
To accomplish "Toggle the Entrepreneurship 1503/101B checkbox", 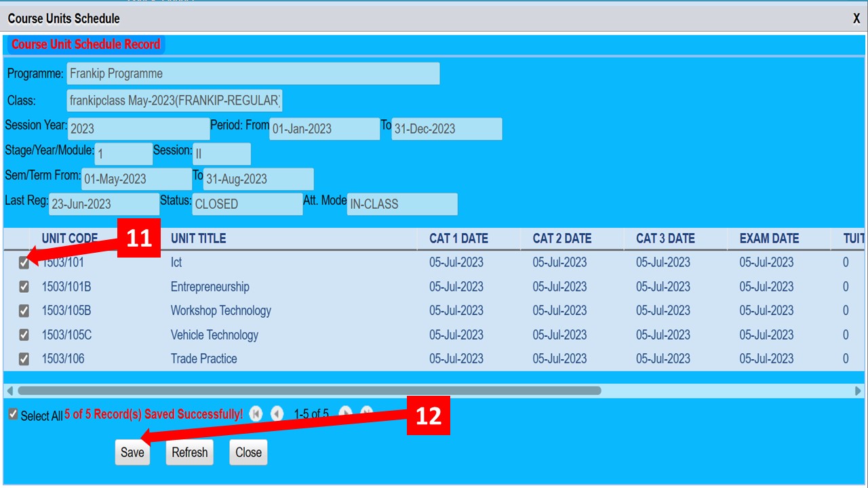I will [x=24, y=287].
